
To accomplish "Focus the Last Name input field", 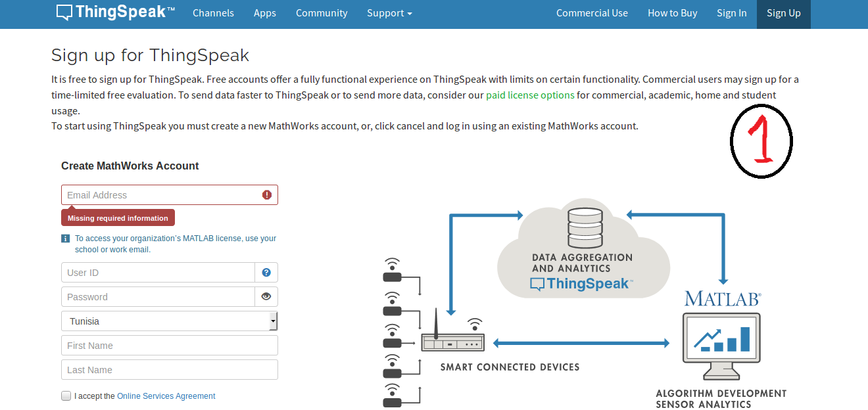I will pyautogui.click(x=170, y=370).
